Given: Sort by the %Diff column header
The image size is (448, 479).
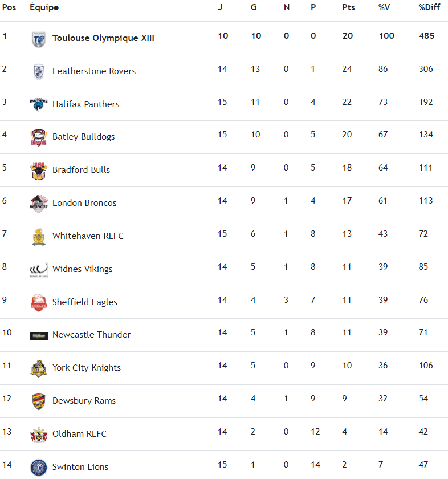Looking at the screenshot, I should tap(429, 7).
